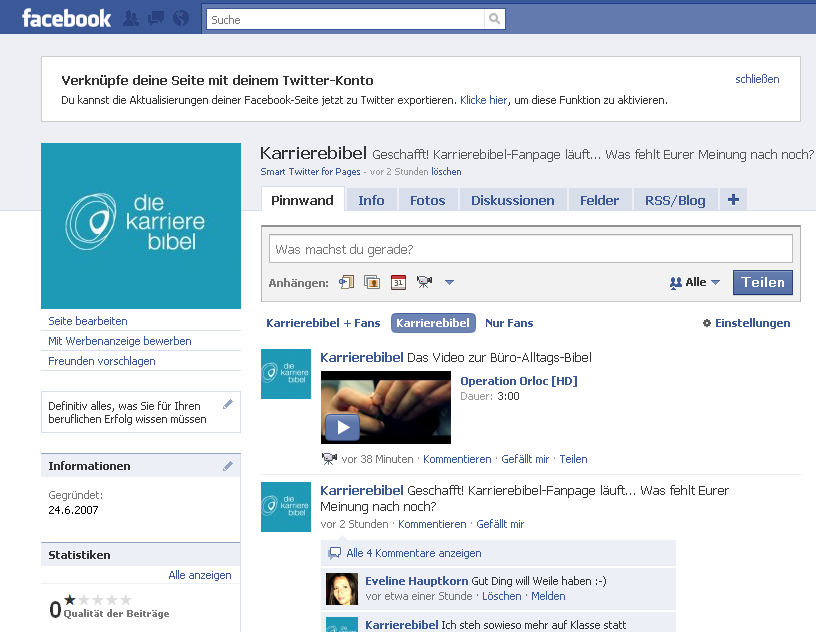Attach a photo using the photo icon
This screenshot has width=816, height=632.
pyautogui.click(x=372, y=282)
